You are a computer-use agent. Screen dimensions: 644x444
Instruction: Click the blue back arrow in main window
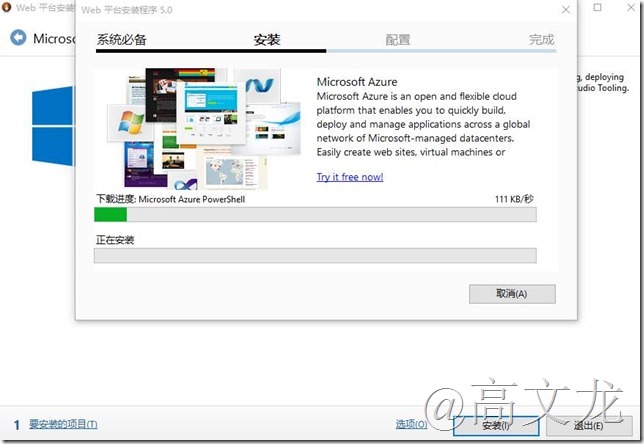tap(18, 38)
